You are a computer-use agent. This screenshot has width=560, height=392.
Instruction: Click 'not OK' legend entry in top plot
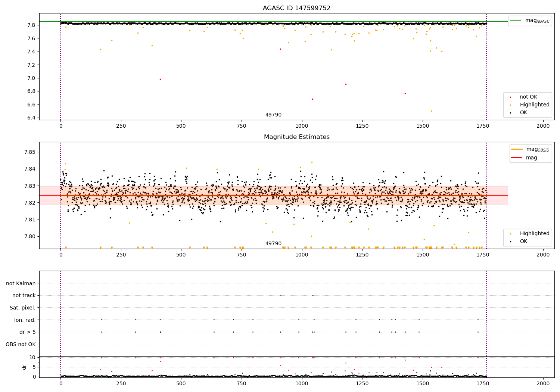(528, 97)
